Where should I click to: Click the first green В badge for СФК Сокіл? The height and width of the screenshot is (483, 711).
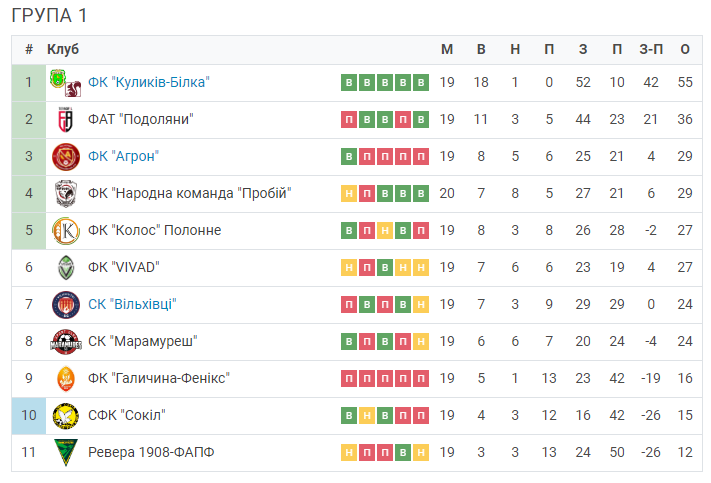point(349,415)
